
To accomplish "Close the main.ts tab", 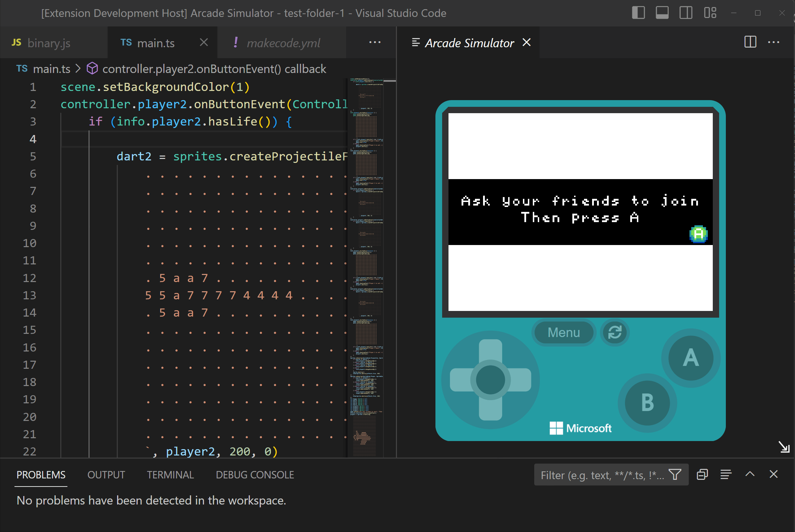I will point(204,43).
